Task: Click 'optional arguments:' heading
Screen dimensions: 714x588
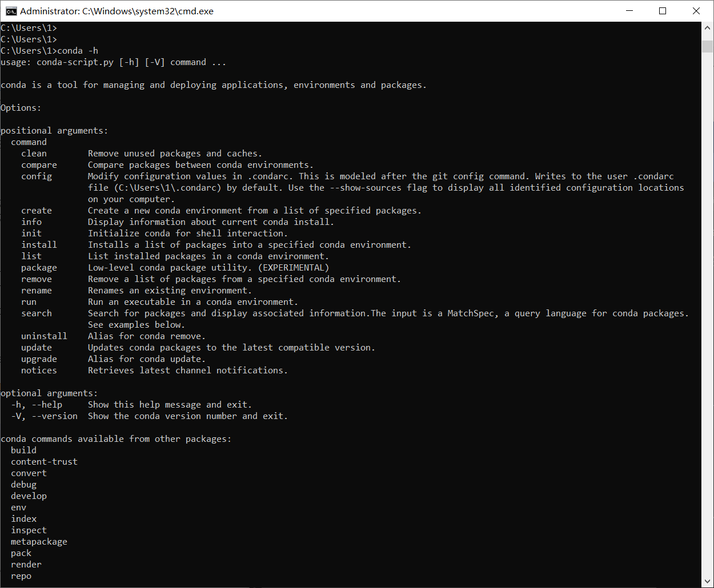Action: click(49, 393)
